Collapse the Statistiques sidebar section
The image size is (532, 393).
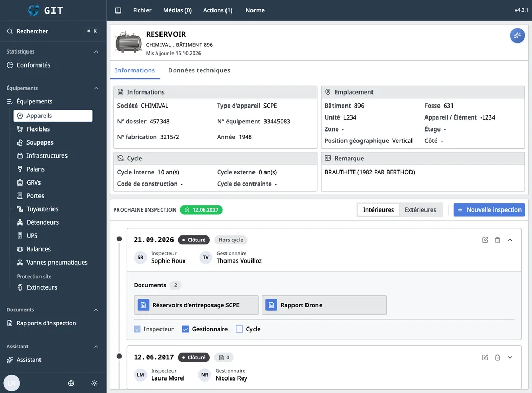pyautogui.click(x=96, y=51)
